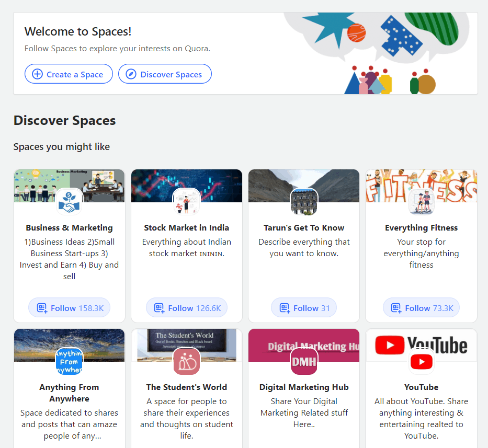The width and height of the screenshot is (488, 448).
Task: Click the plus icon in Create a Space
Action: click(x=37, y=74)
